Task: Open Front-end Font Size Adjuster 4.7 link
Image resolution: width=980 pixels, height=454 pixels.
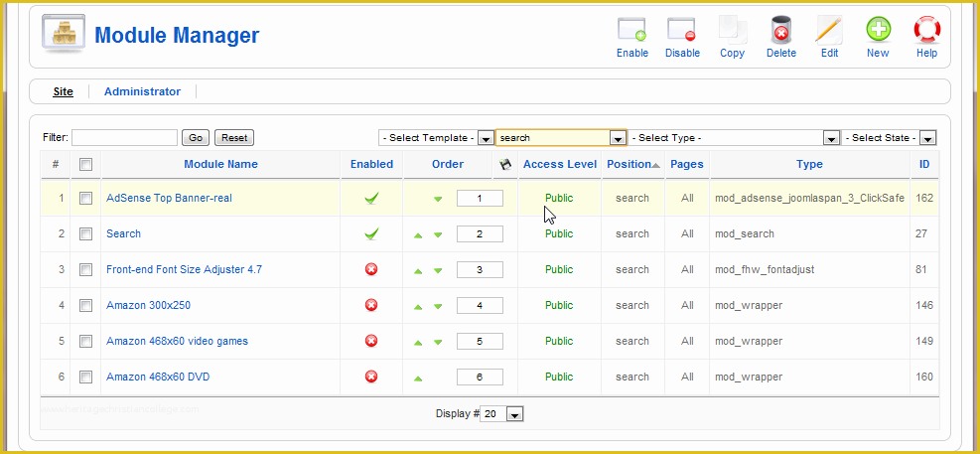Action: [184, 269]
